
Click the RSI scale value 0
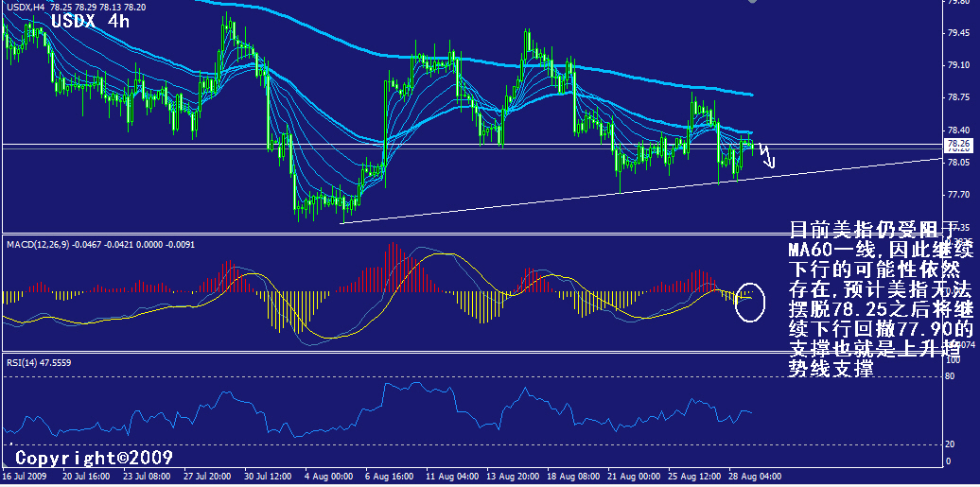[x=950, y=461]
